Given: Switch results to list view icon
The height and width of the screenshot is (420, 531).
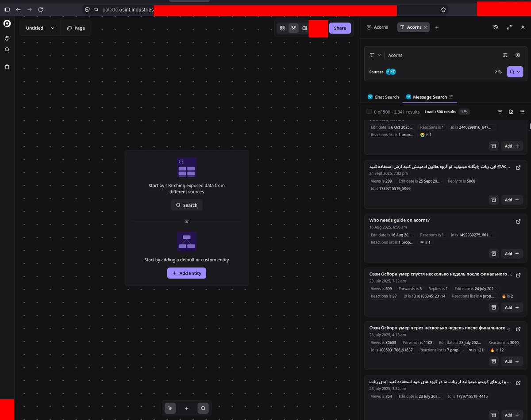Looking at the screenshot, I should click(523, 112).
